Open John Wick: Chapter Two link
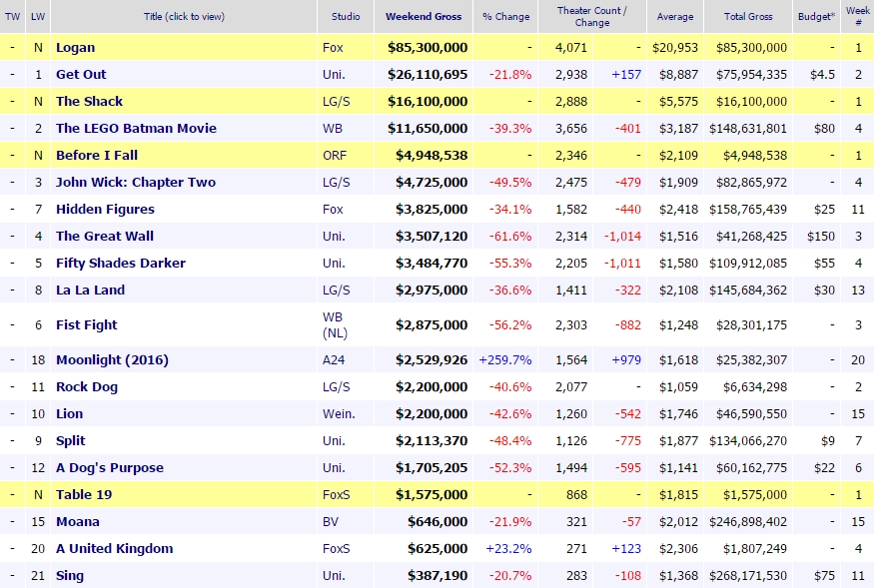The image size is (874, 588). pyautogui.click(x=136, y=183)
